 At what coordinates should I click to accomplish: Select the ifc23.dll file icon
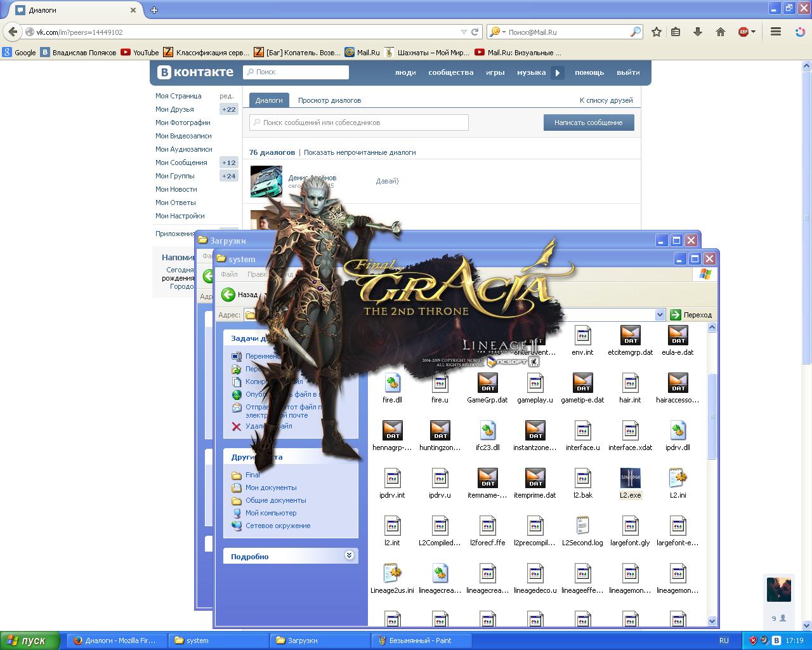(487, 430)
